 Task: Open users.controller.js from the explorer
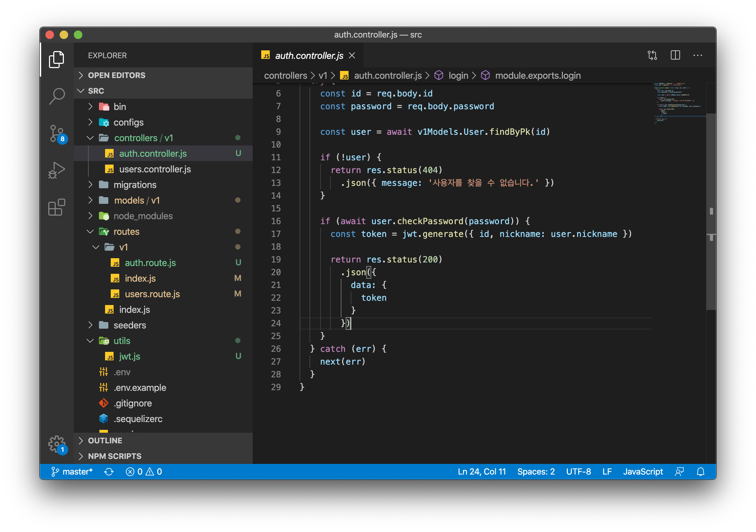click(x=155, y=169)
